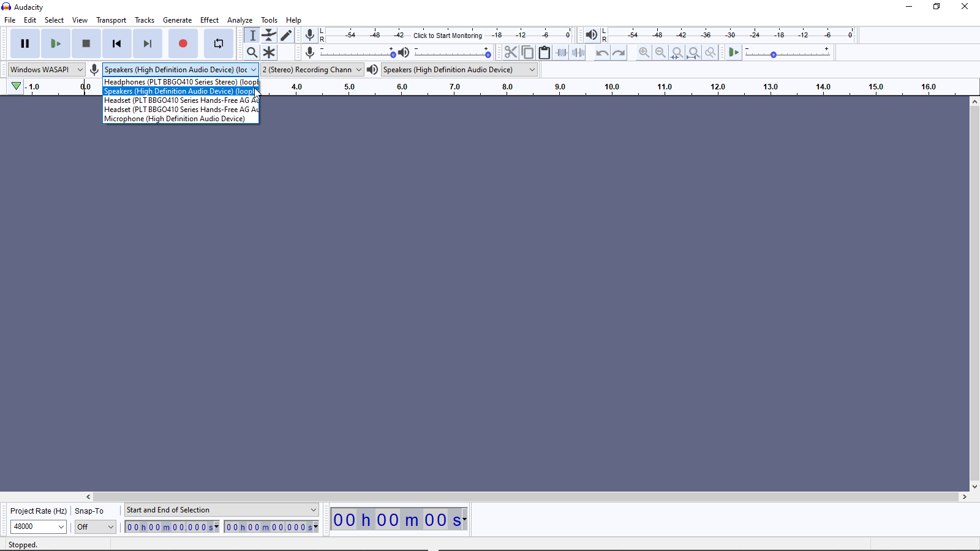Click the Silence audio icon
Viewport: 980px width, 551px height.
tap(578, 53)
